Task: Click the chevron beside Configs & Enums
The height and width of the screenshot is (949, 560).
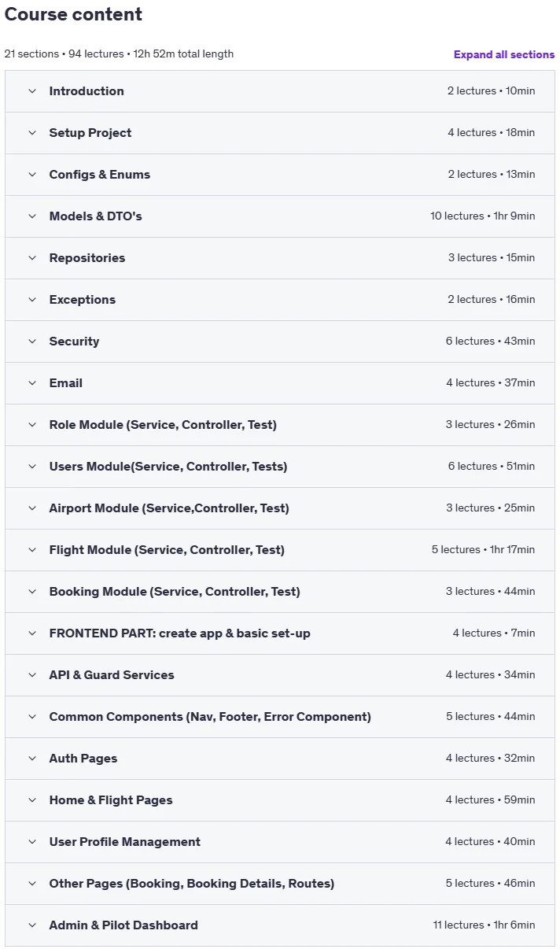Action: tap(32, 175)
